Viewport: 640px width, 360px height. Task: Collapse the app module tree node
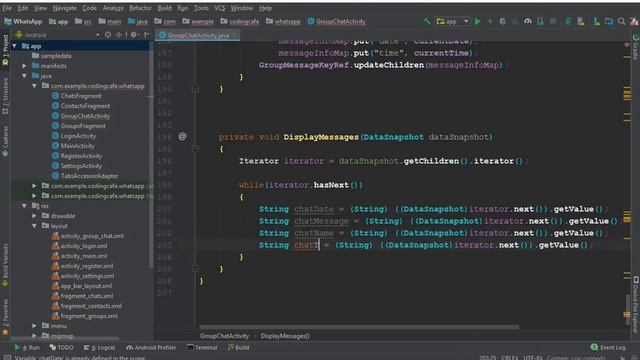pyautogui.click(x=15, y=46)
